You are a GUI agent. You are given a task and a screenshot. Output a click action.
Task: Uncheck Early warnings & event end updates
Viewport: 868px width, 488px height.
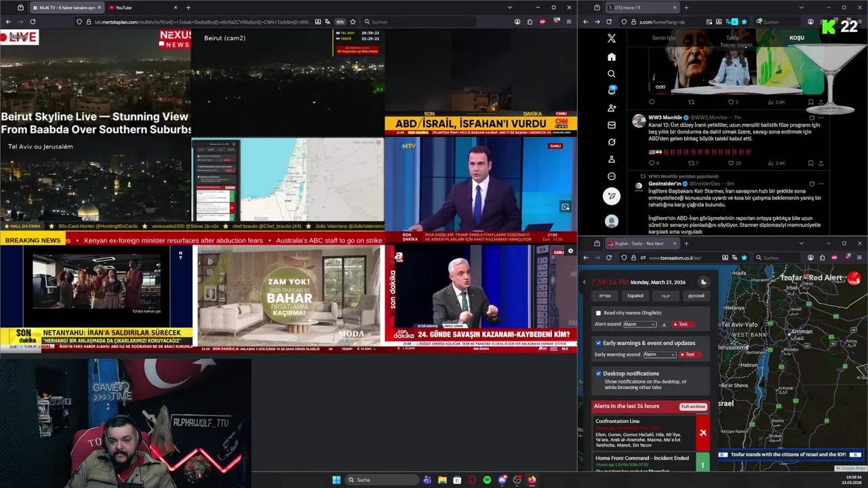tap(598, 343)
